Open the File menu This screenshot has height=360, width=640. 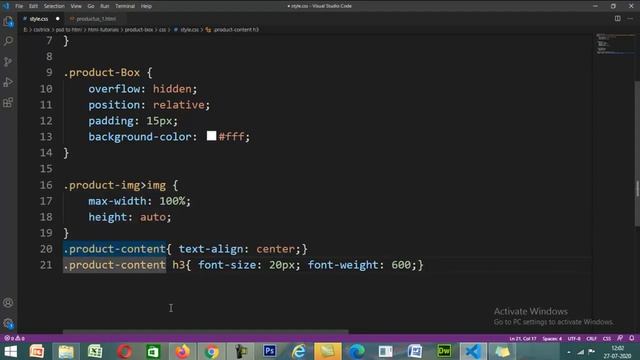click(19, 6)
